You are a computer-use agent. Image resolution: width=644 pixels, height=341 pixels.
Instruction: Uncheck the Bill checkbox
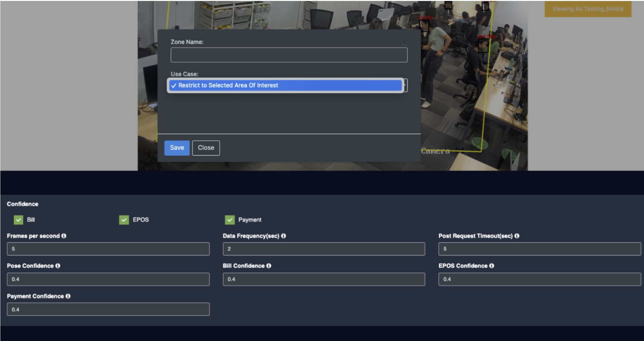18,220
